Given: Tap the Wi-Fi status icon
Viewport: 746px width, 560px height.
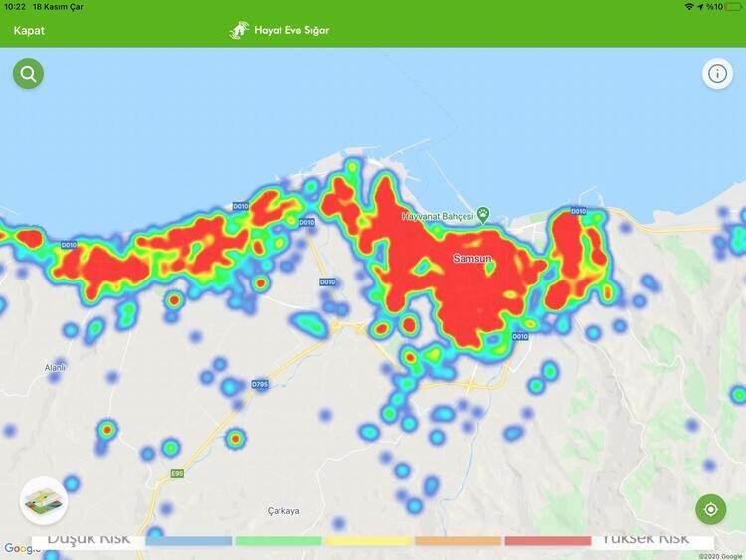Looking at the screenshot, I should coord(688,7).
